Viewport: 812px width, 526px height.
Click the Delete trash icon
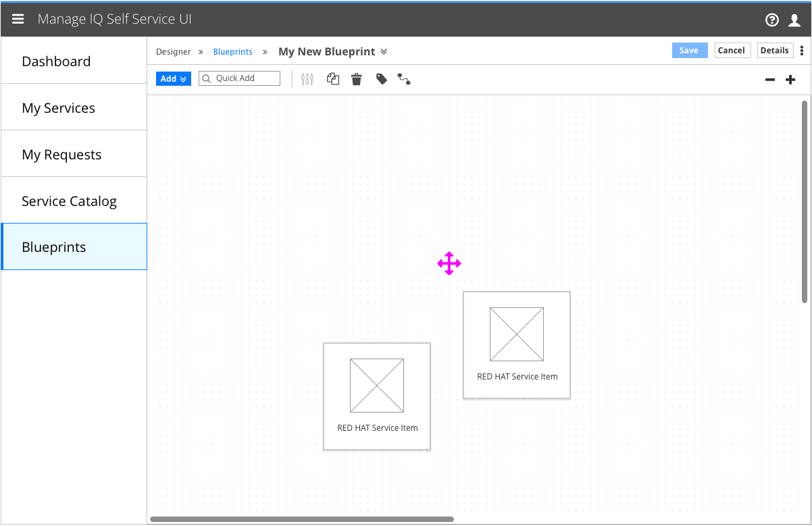pyautogui.click(x=356, y=79)
